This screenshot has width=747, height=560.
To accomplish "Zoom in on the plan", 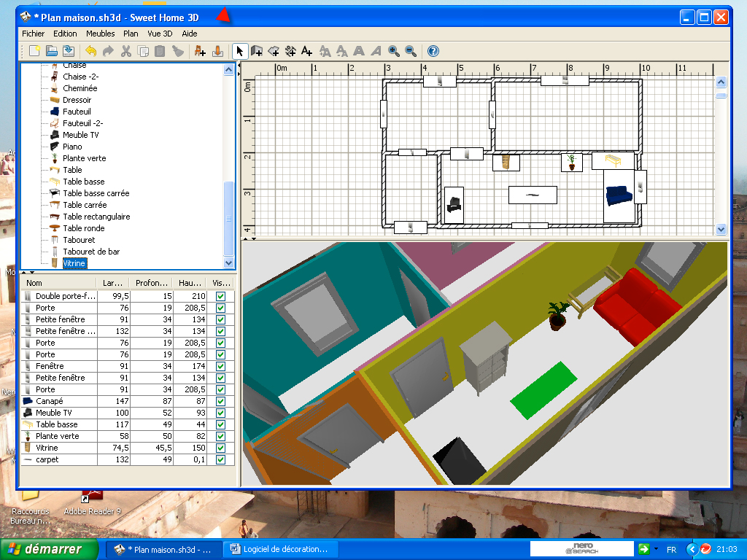I will click(x=393, y=51).
